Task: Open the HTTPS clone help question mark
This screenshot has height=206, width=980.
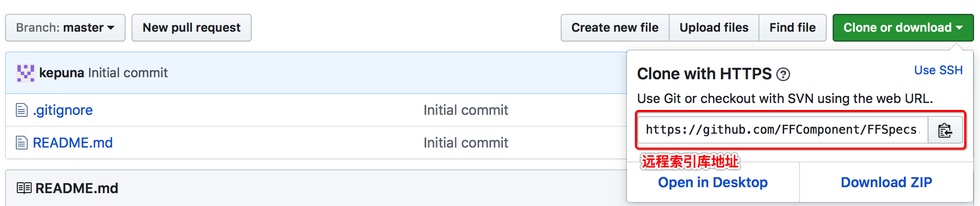Action: click(783, 74)
